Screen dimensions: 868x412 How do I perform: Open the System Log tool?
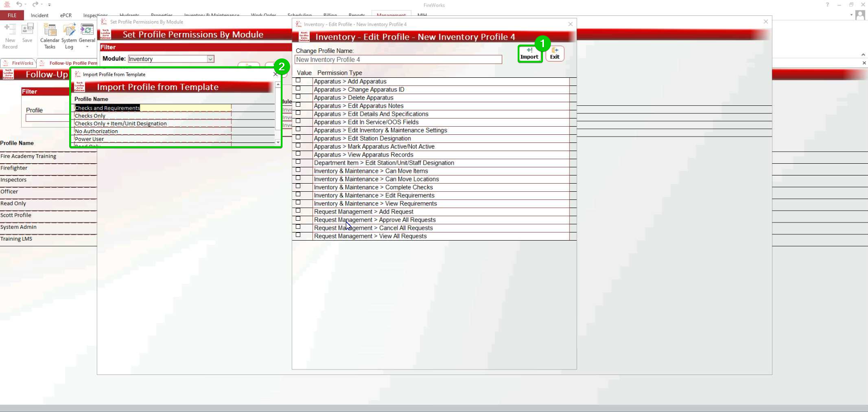pyautogui.click(x=69, y=36)
